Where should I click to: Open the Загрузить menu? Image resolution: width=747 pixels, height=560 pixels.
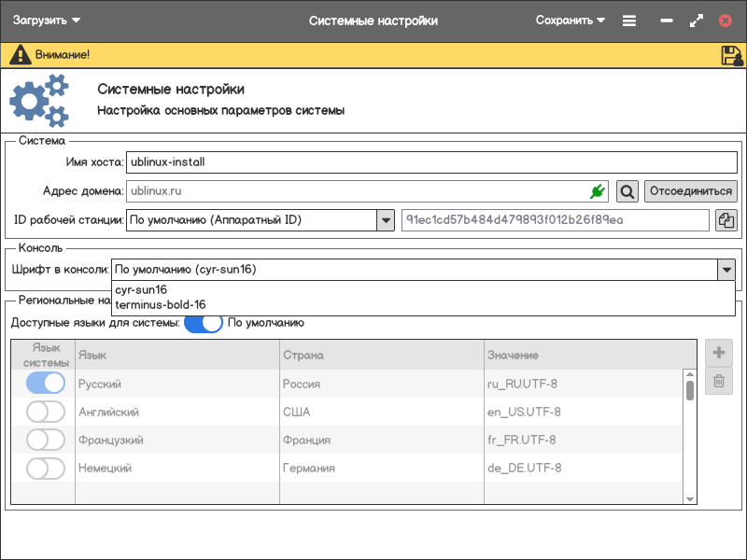(x=47, y=21)
